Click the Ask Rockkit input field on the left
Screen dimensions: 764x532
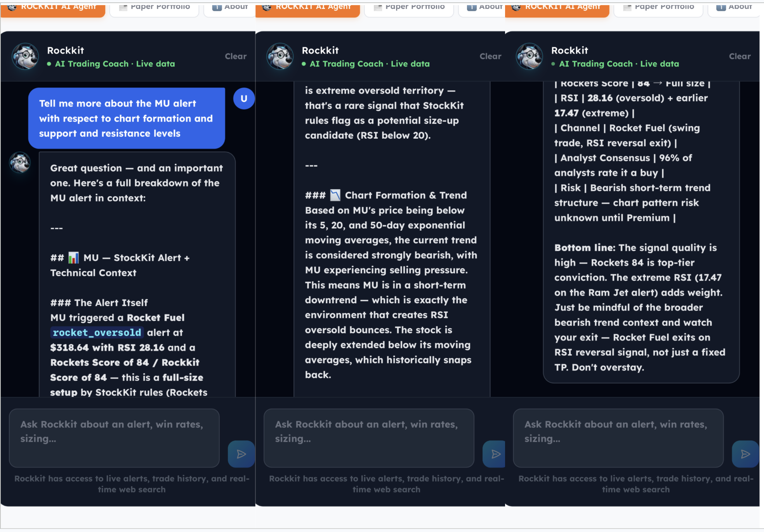coord(114,438)
